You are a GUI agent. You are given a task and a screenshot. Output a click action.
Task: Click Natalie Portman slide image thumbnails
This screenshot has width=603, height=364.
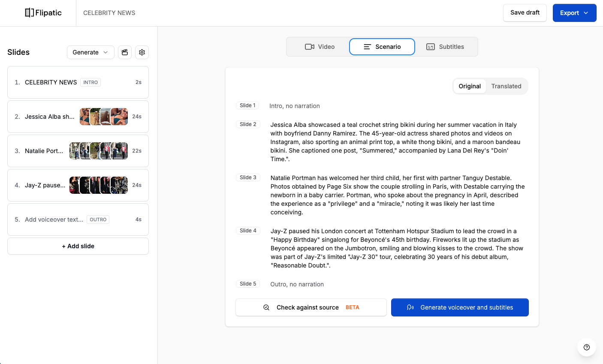tap(99, 151)
